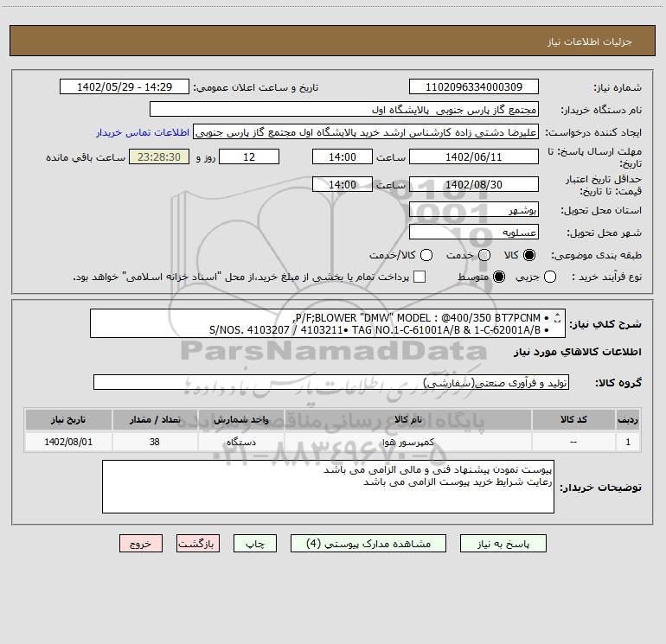Enable the 'اسناد خزانه اسلامی' payment checkbox

[419, 277]
